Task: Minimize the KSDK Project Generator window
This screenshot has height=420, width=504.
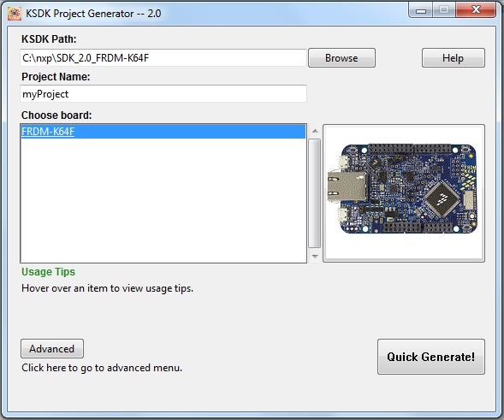Action: [421, 10]
